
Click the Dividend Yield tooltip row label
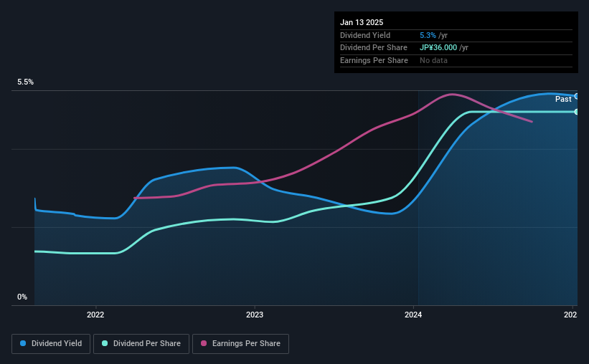point(365,35)
